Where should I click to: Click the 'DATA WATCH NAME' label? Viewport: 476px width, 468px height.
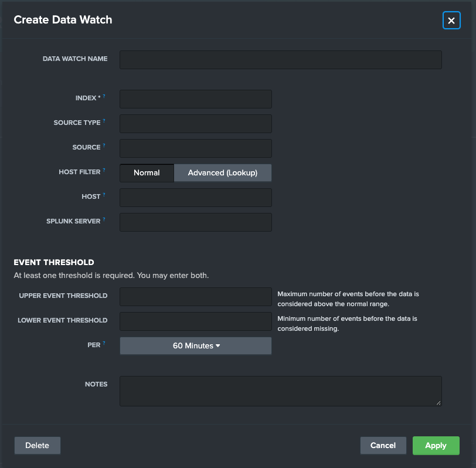(75, 59)
